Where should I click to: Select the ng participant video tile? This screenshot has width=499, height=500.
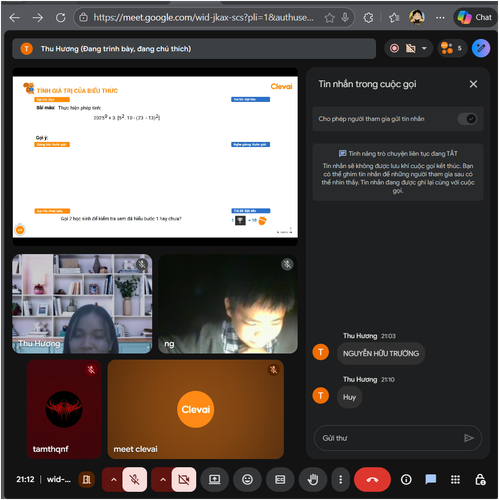click(x=228, y=304)
